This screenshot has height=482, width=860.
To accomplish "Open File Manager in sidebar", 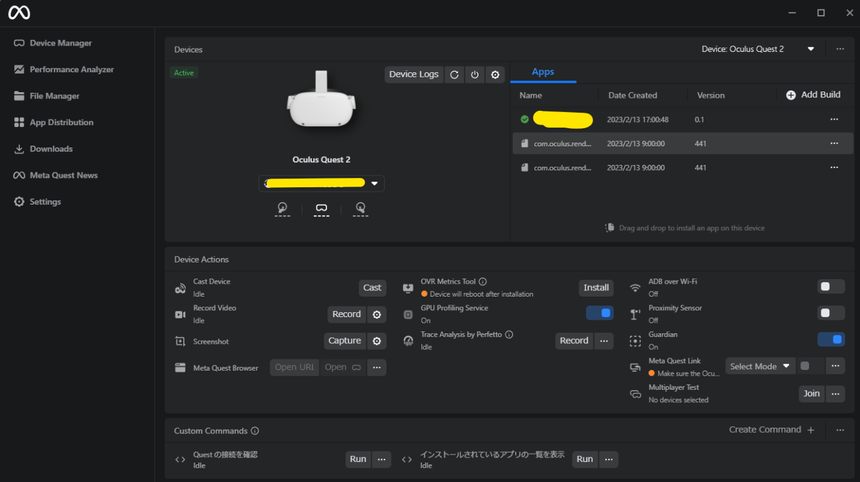I will pos(47,96).
